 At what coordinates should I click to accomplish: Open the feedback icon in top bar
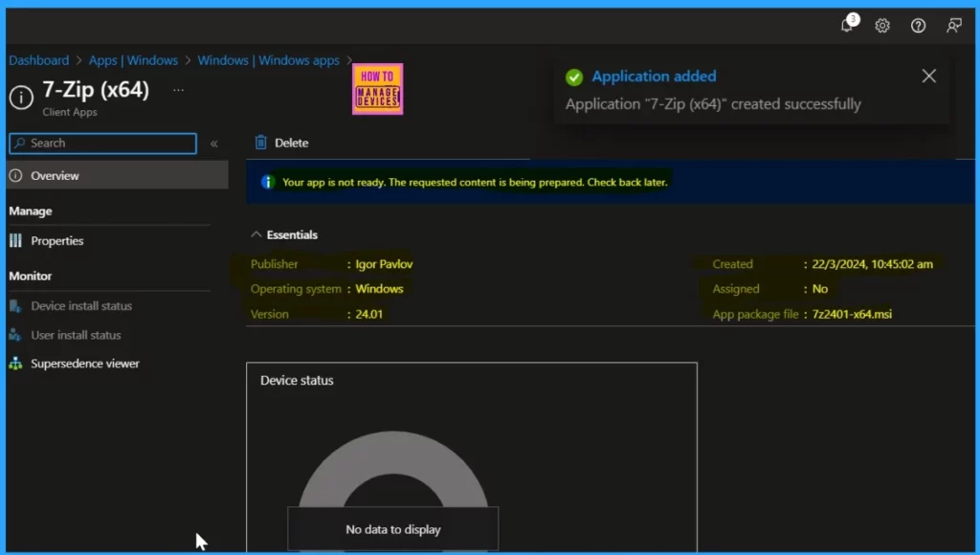pos(953,26)
